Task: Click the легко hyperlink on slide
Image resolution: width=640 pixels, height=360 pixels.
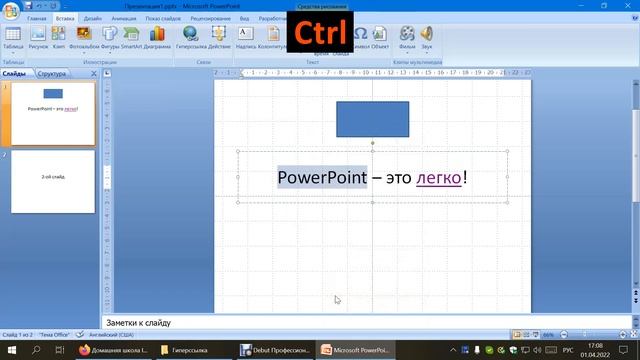Action: click(439, 178)
